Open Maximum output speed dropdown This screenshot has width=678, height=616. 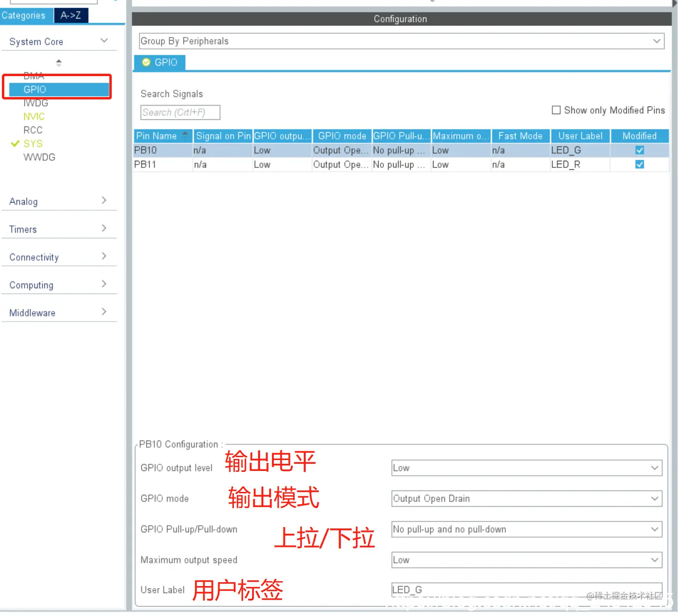click(x=527, y=560)
